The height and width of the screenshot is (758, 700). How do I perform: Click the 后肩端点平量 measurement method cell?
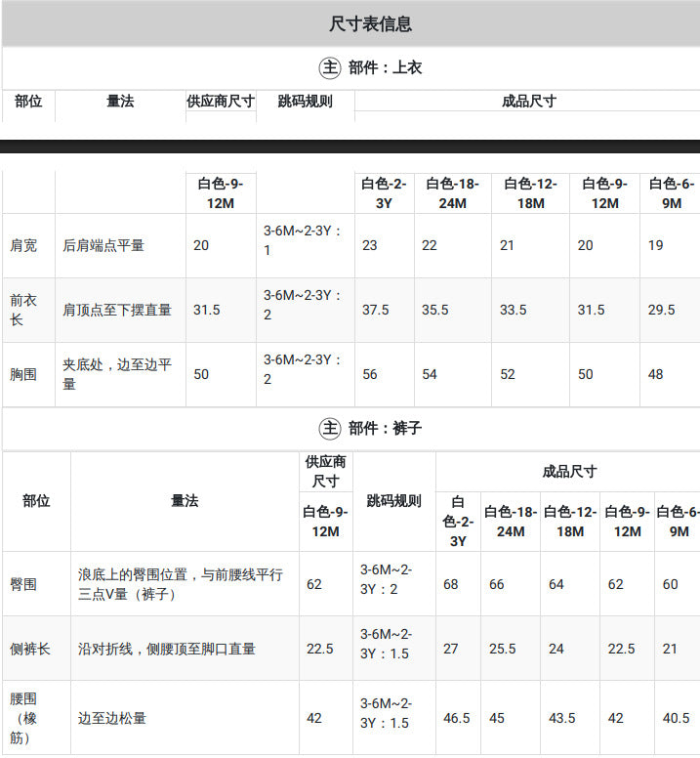pyautogui.click(x=103, y=245)
